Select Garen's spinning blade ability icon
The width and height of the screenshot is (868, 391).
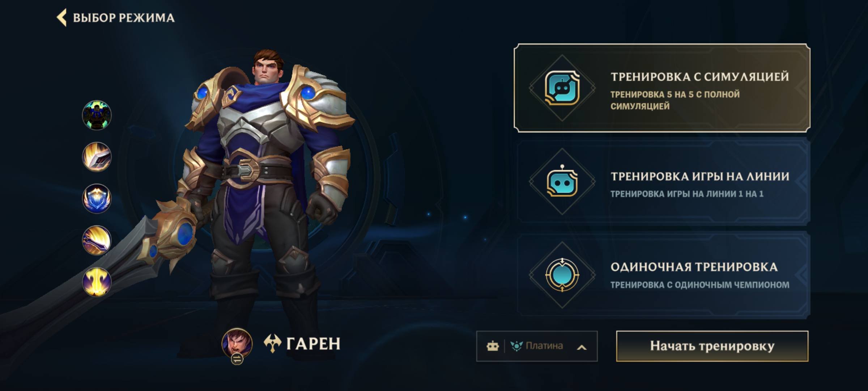coord(97,240)
